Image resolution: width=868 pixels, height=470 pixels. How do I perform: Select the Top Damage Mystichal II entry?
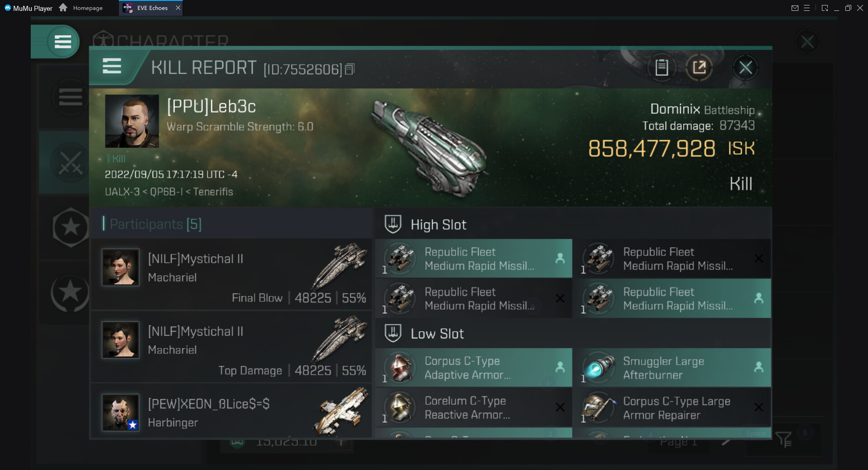231,347
